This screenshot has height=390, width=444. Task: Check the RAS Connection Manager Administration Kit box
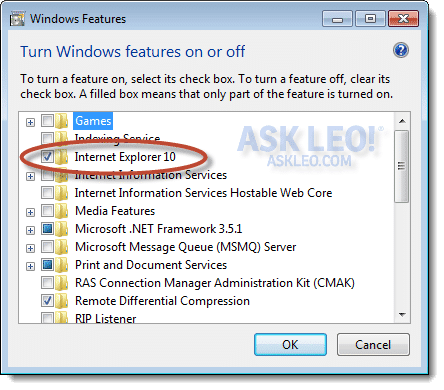click(47, 282)
